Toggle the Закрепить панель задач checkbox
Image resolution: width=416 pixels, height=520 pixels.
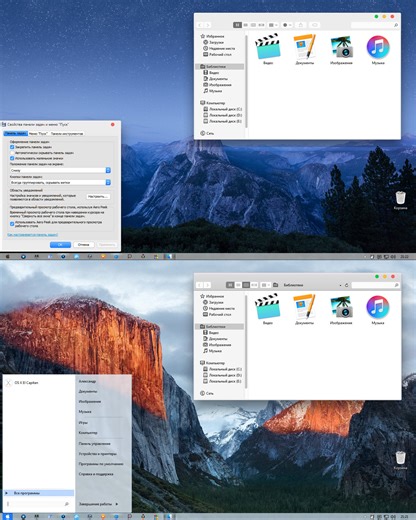(12, 147)
